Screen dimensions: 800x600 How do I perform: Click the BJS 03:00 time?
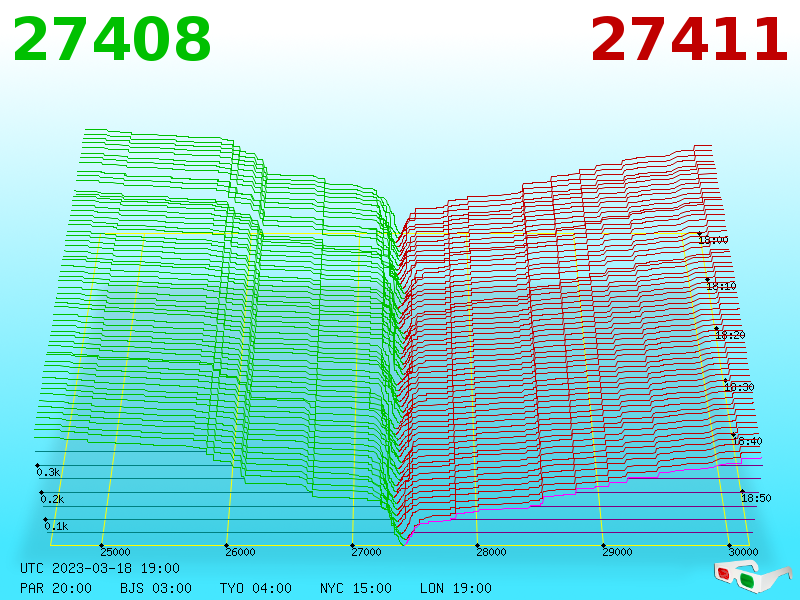coord(156,588)
